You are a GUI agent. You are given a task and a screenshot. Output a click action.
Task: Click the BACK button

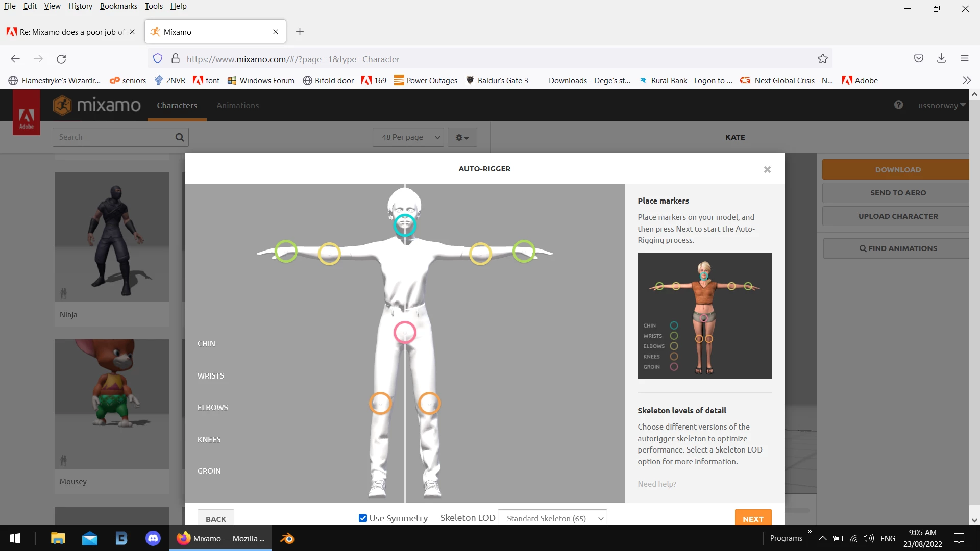click(x=215, y=519)
